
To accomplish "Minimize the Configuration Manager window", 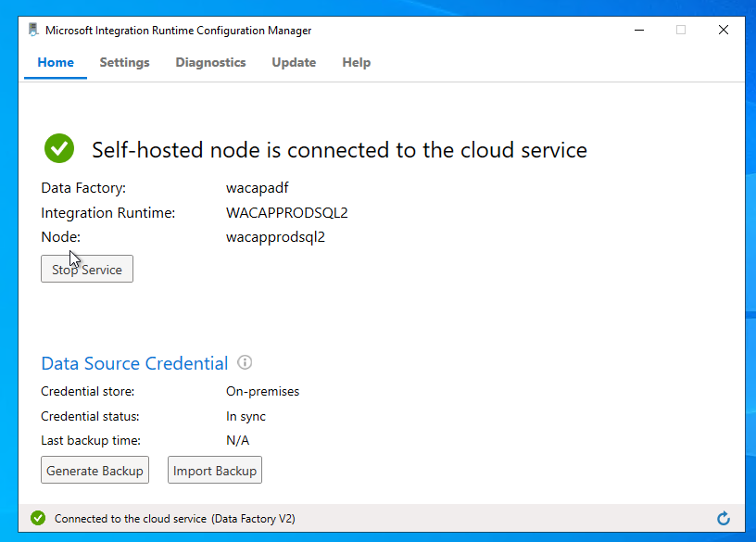I will (639, 30).
